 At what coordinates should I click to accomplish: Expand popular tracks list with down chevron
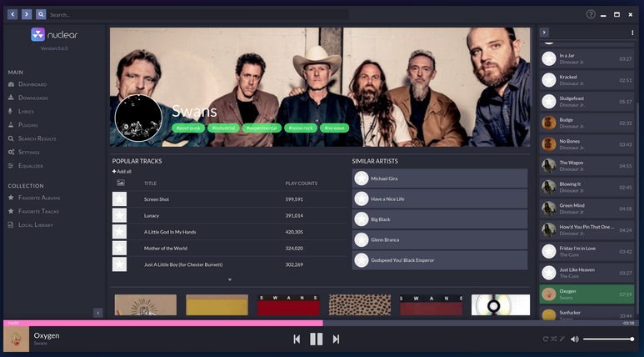click(230, 279)
